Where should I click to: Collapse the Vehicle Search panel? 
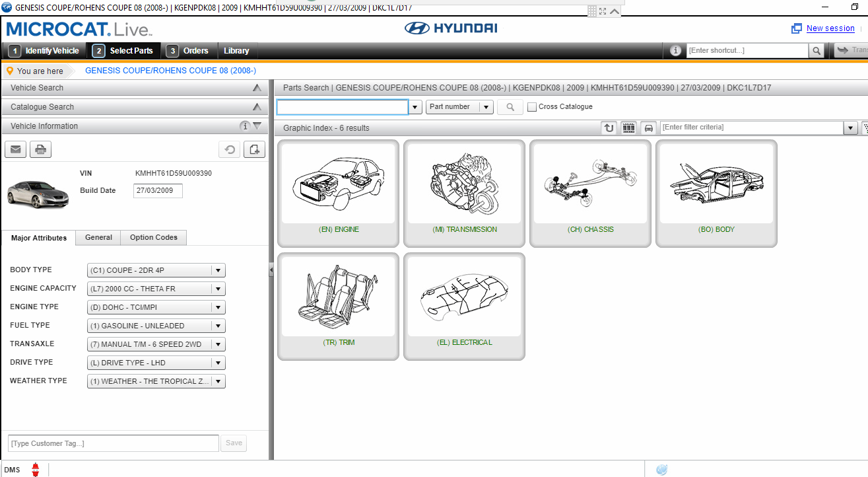click(x=257, y=88)
